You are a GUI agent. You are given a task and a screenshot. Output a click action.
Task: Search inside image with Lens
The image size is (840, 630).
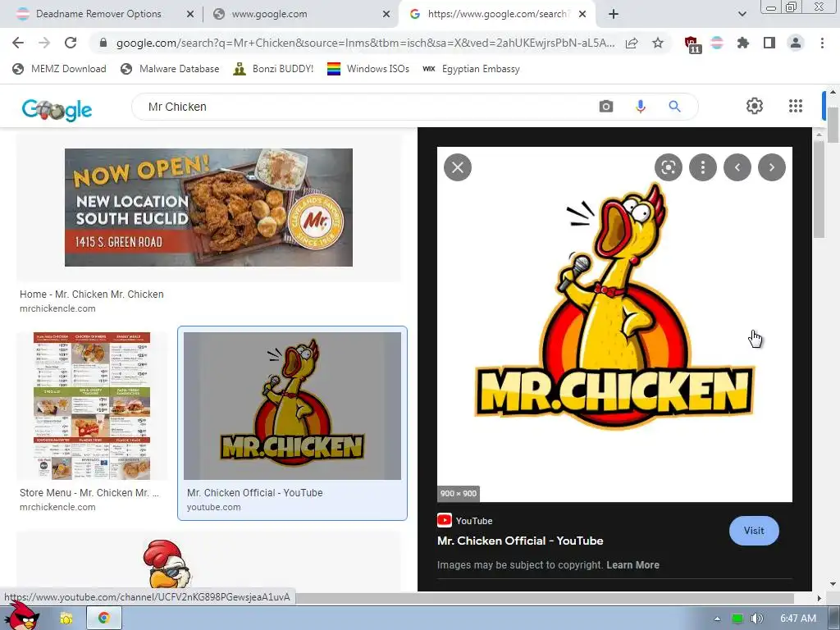click(x=668, y=167)
